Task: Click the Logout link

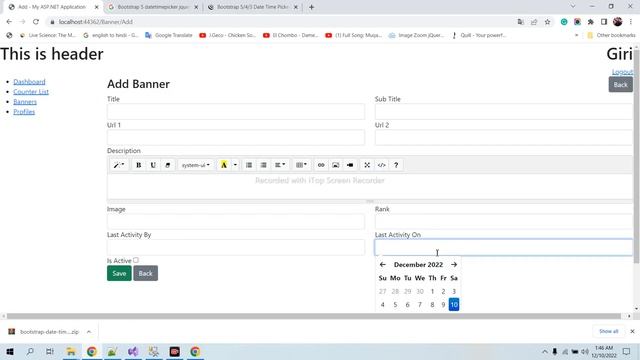Action: 622,72
